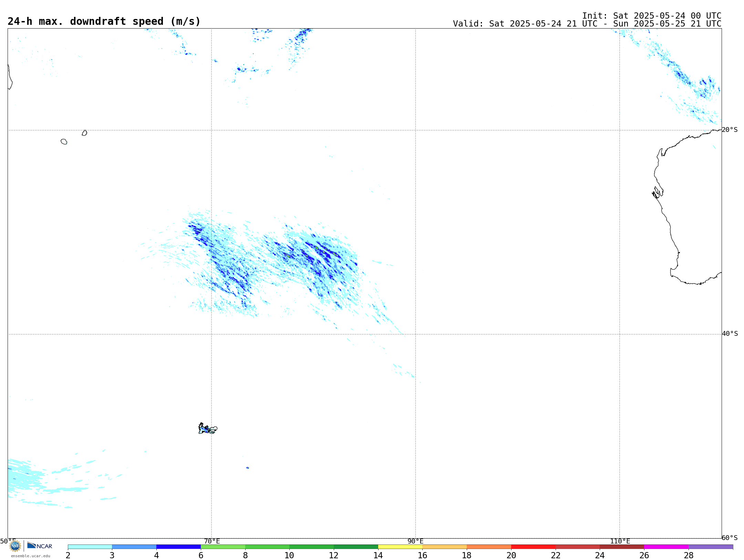Click the red 20-22 color swatch
This screenshot has width=744, height=560.
pyautogui.click(x=533, y=547)
